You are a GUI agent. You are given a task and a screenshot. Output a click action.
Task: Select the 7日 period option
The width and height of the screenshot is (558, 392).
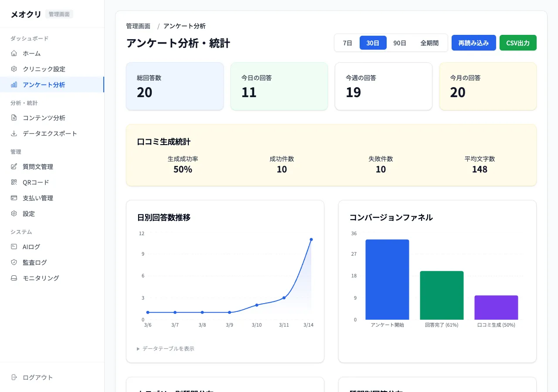(347, 43)
